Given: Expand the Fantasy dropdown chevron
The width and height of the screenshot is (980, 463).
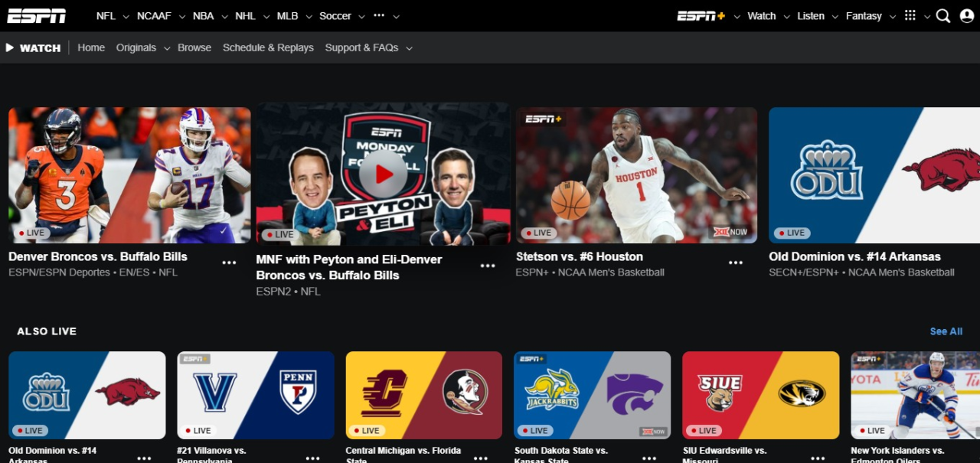Looking at the screenshot, I should [x=892, y=16].
